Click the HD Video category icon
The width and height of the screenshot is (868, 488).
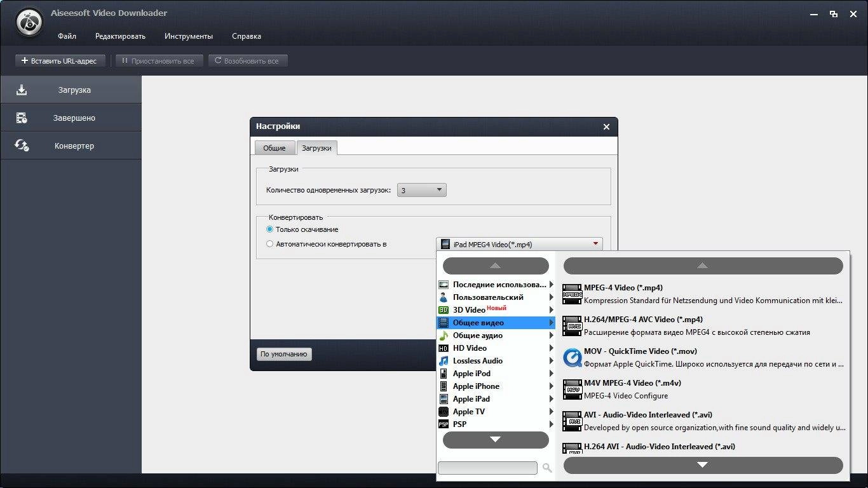(x=444, y=348)
